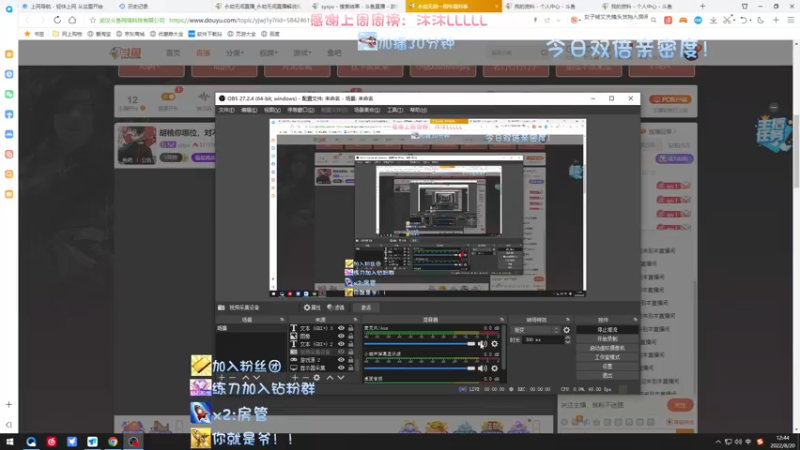Open the 编辑 menu in OBS
800x450 pixels.
(249, 110)
